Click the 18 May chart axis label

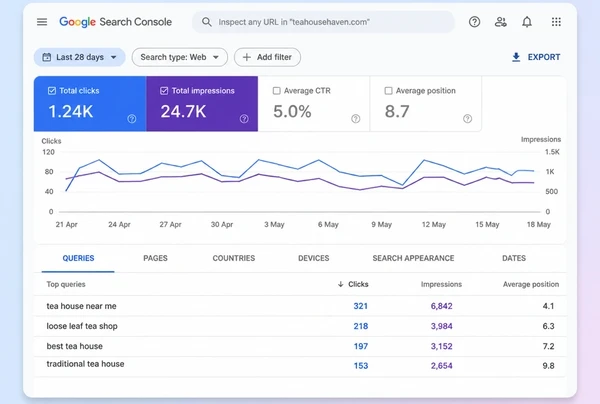pyautogui.click(x=538, y=225)
